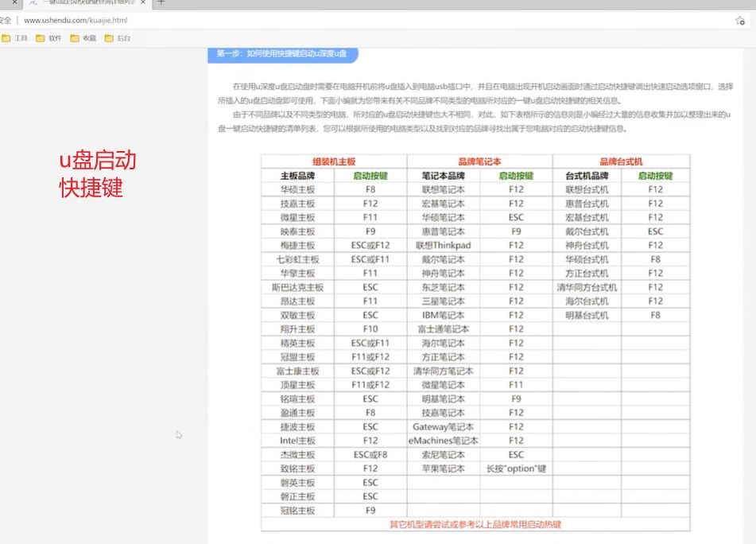Image resolution: width=756 pixels, height=544 pixels.
Task: Click the red footer note 其它机型请尝试
Action: 475,524
